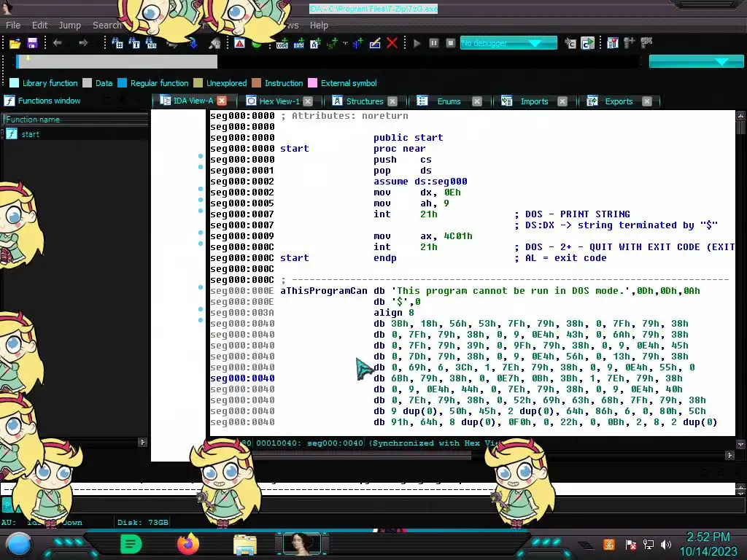This screenshot has width=747, height=560.
Task: Close the Imports tab
Action: tap(562, 101)
